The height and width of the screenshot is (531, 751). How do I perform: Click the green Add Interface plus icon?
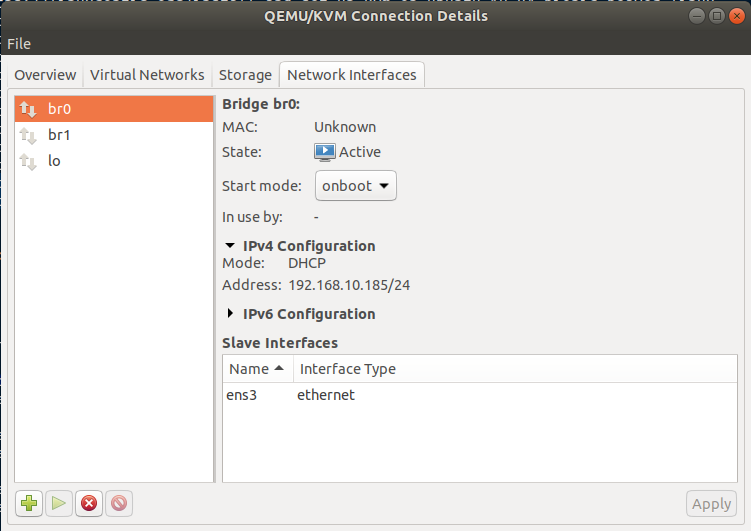coord(30,503)
